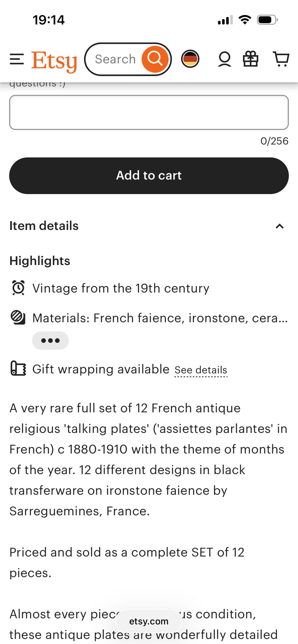Image resolution: width=298 pixels, height=644 pixels.
Task: Open the German flag region selector
Action: point(190,59)
